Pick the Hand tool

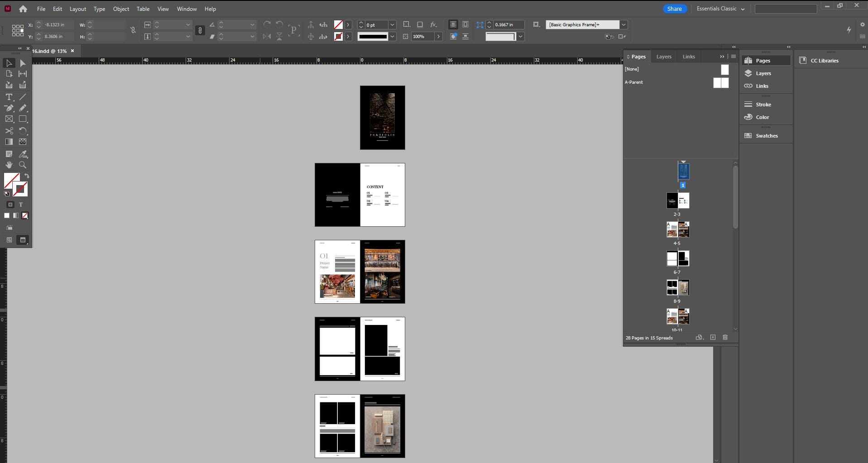tap(9, 165)
